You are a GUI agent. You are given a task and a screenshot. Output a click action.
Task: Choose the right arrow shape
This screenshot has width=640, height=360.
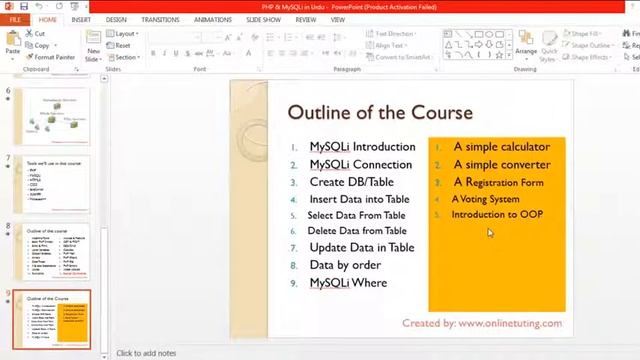pos(479,44)
